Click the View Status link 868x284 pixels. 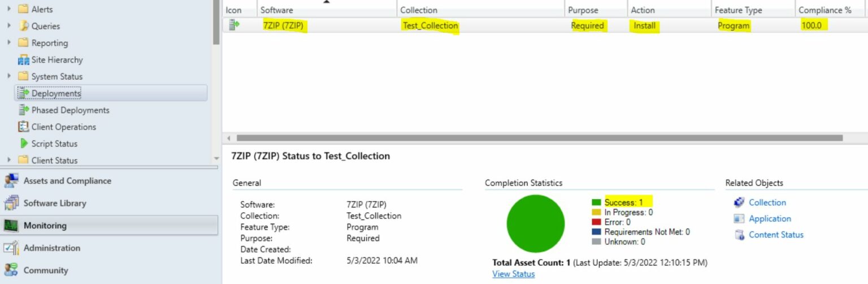click(513, 274)
